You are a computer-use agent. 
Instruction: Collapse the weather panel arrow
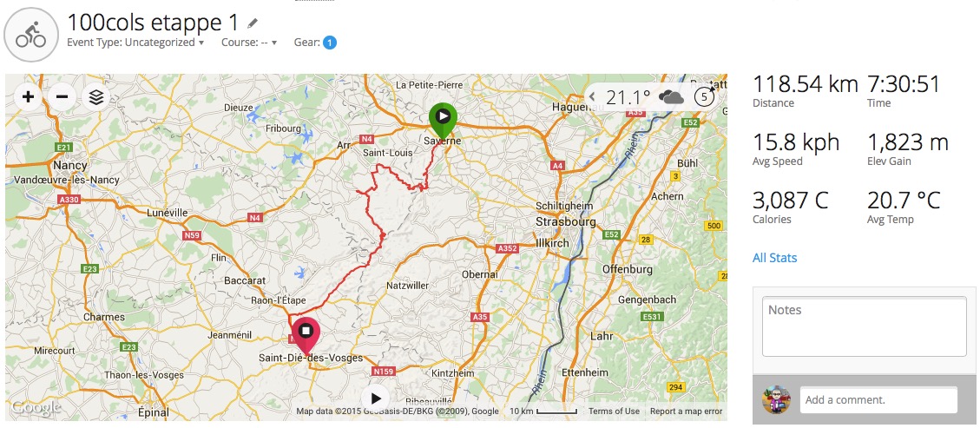point(592,97)
